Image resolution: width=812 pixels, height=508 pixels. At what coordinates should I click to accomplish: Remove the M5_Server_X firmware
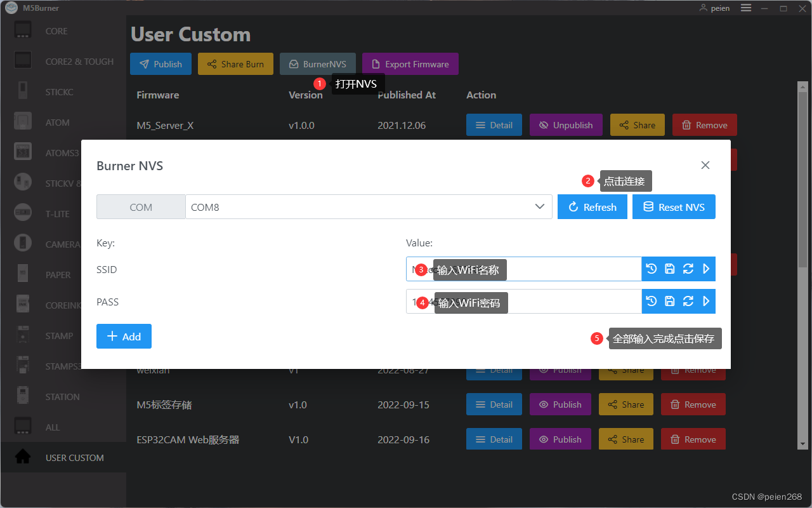click(705, 125)
